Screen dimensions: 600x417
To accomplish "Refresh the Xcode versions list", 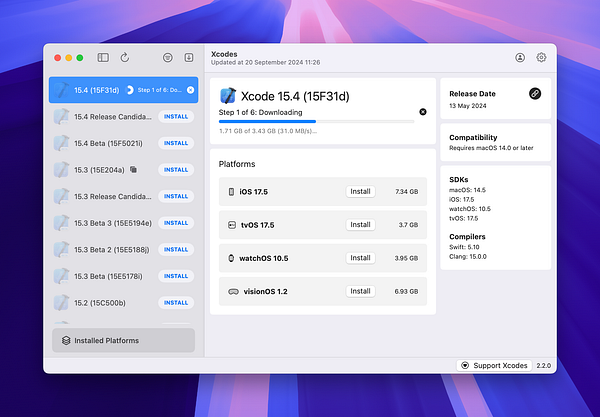I will point(124,57).
